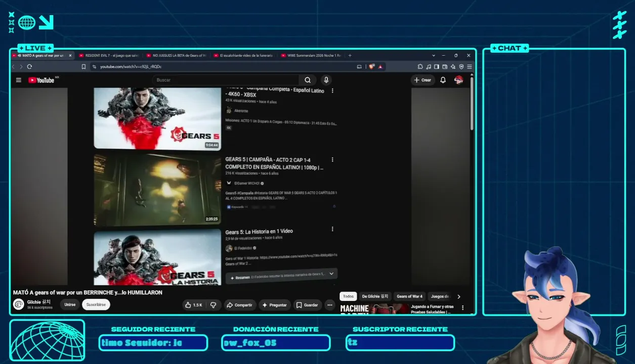635x364 pixels.
Task: Select the Todos filter chip
Action: pyautogui.click(x=348, y=296)
